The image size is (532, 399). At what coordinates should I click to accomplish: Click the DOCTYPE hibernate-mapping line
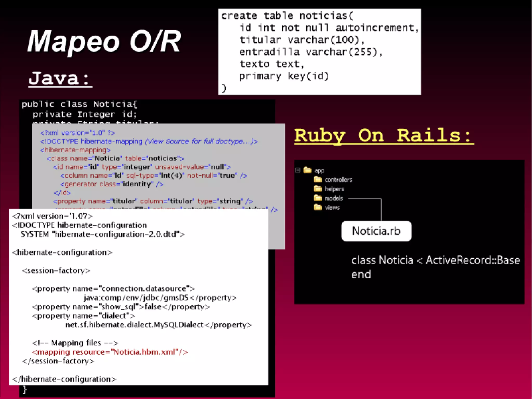coord(149,141)
